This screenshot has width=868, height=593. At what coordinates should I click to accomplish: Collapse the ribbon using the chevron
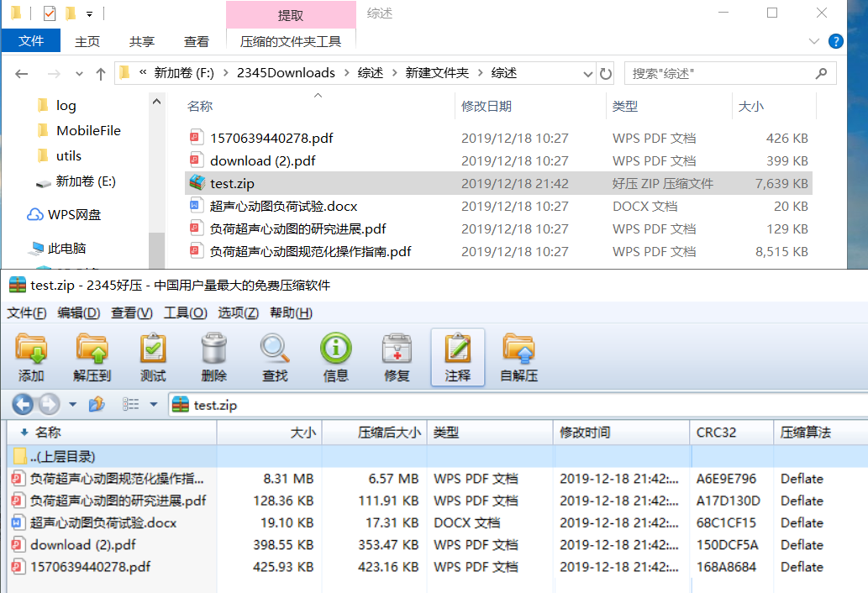[x=813, y=40]
